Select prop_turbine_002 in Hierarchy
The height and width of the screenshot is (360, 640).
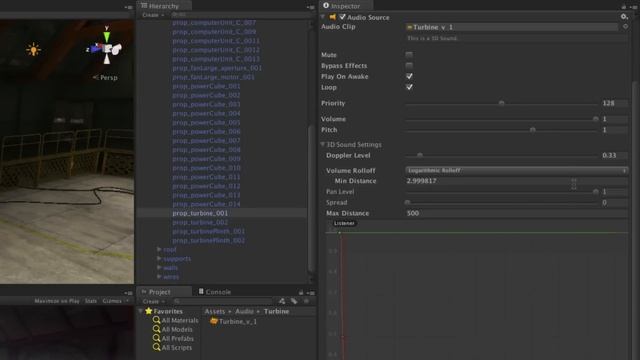[200, 222]
